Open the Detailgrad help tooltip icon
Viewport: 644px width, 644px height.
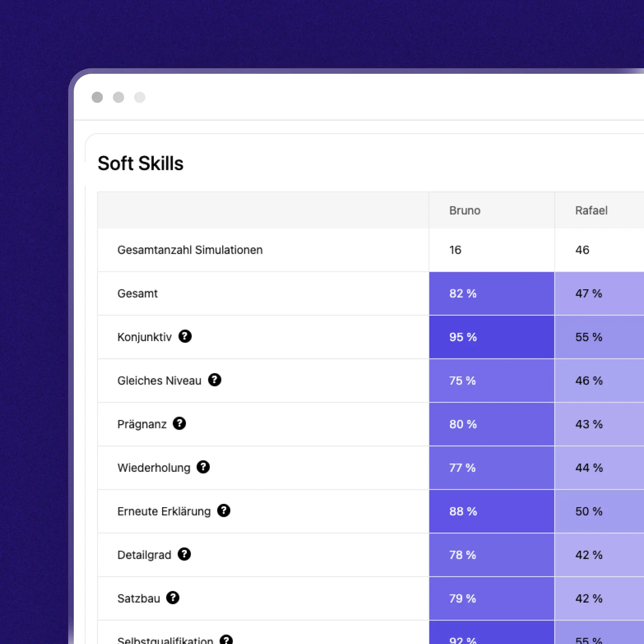(184, 554)
